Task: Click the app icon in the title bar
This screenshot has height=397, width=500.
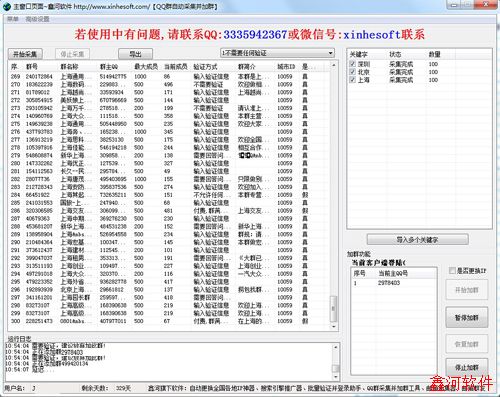Action: (6, 6)
